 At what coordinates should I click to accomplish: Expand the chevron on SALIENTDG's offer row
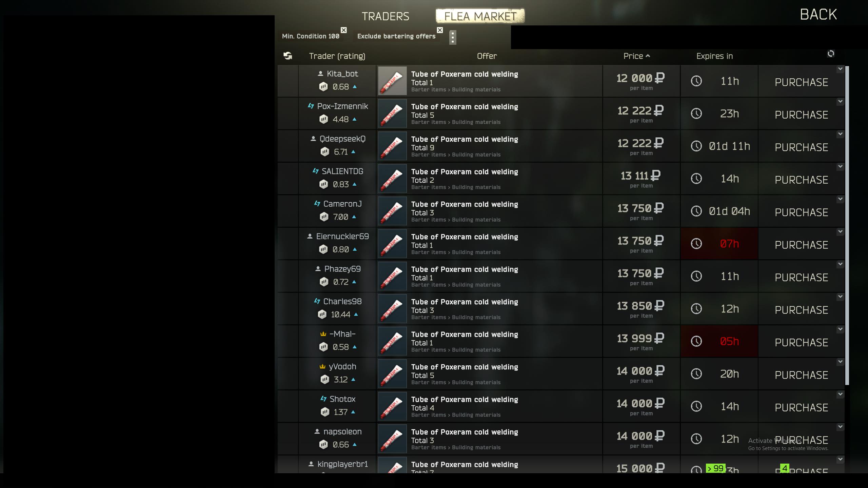click(x=840, y=167)
